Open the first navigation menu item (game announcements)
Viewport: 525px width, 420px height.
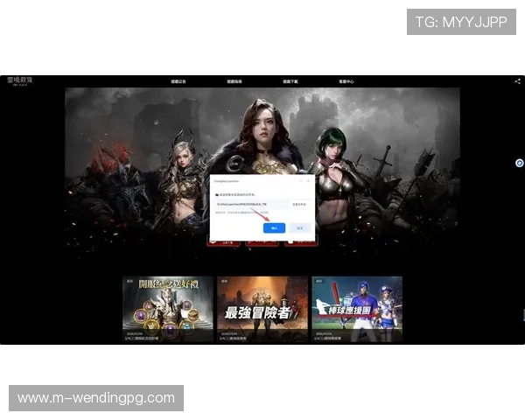[x=177, y=81]
